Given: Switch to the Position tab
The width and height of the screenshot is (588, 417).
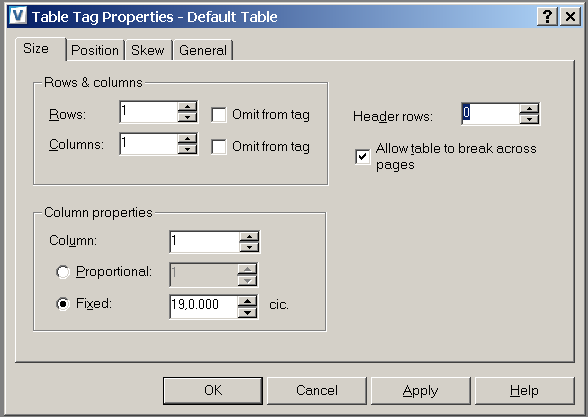Looking at the screenshot, I should tap(95, 50).
